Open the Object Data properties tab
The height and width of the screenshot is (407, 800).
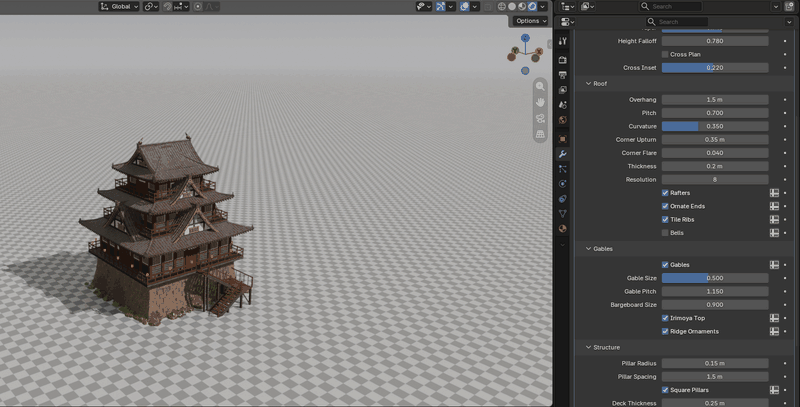(x=563, y=213)
